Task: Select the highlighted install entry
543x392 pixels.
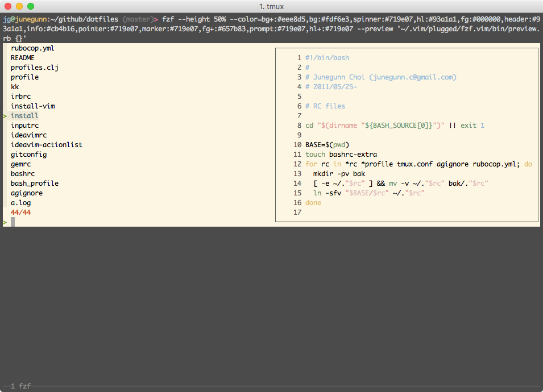Action: point(24,115)
